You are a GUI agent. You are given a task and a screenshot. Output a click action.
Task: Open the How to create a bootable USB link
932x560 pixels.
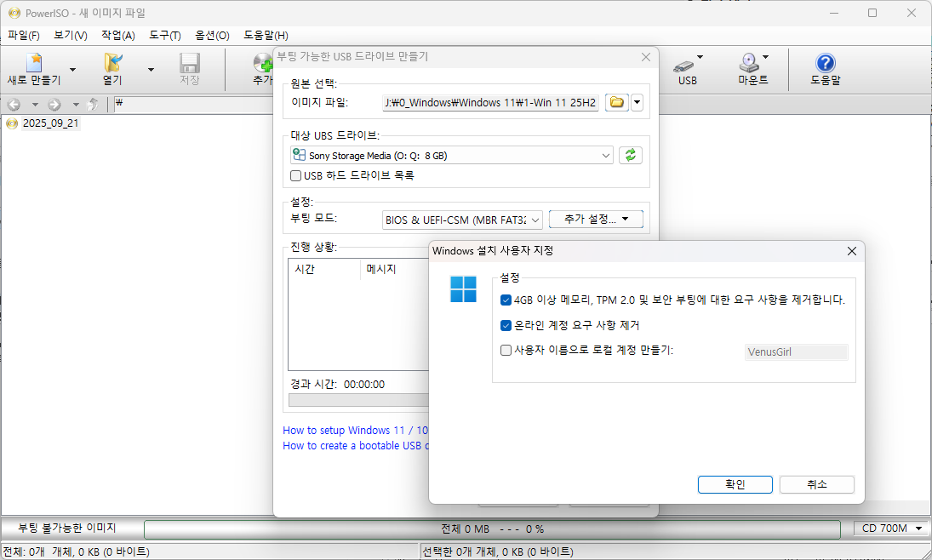point(356,445)
